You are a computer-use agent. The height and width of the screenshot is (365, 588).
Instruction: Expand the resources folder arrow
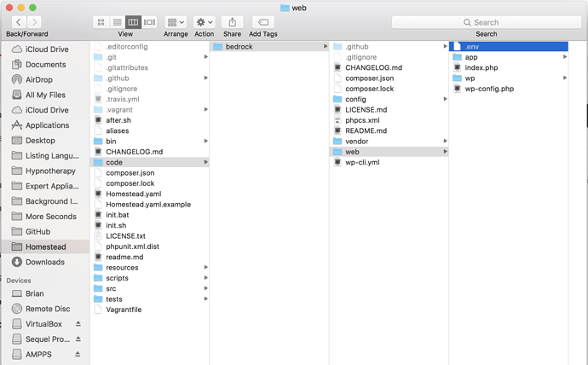coord(206,267)
